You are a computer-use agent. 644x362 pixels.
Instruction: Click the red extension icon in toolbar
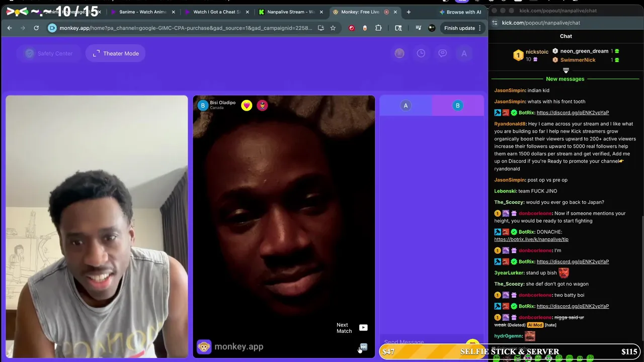[x=351, y=28]
